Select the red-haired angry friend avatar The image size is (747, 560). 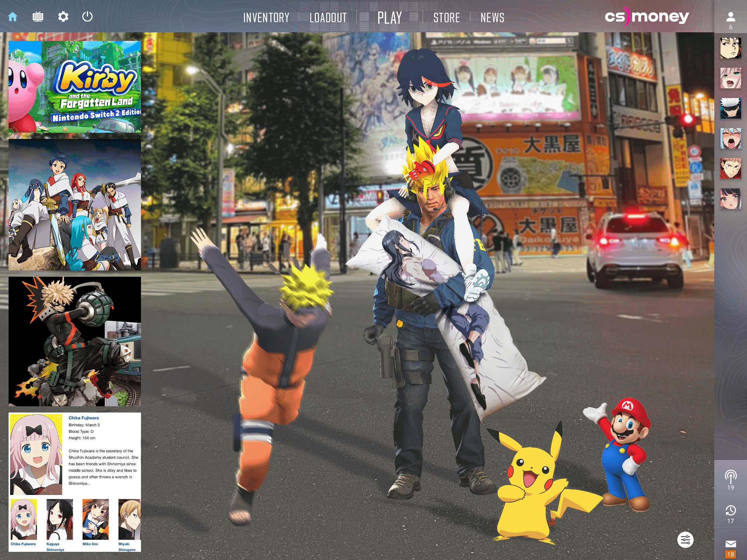pos(731,169)
